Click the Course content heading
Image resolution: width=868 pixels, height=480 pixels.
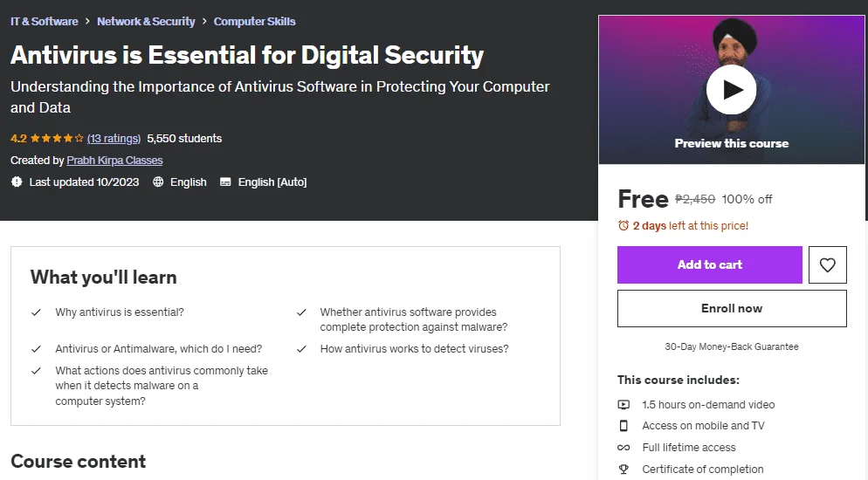(78, 461)
